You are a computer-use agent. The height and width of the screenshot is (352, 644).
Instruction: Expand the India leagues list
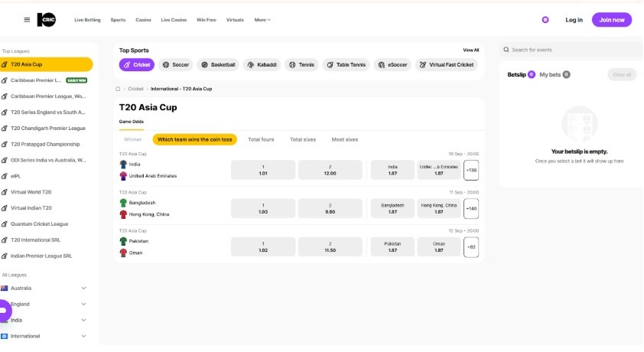click(83, 321)
